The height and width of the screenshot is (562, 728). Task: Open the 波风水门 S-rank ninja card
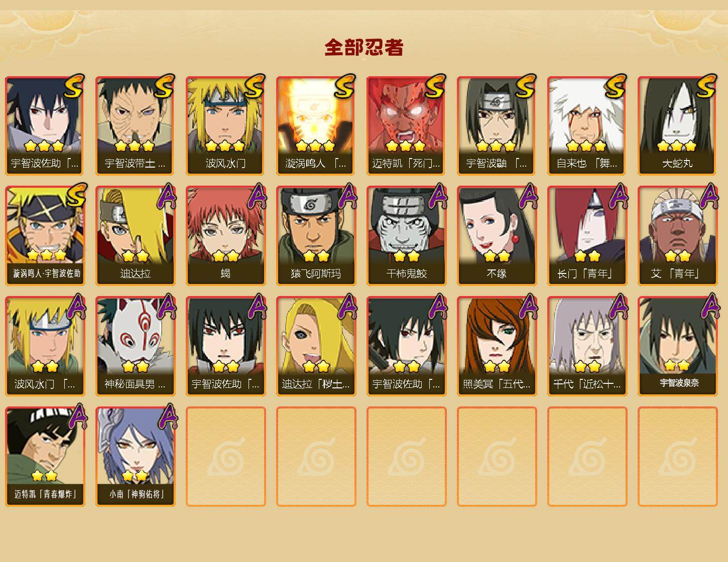(225, 125)
